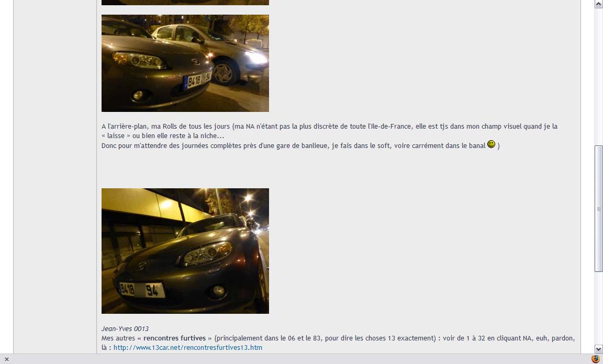Click the vertical scrollbar thumb
Viewport: 603px width, 364px height.
[598, 209]
